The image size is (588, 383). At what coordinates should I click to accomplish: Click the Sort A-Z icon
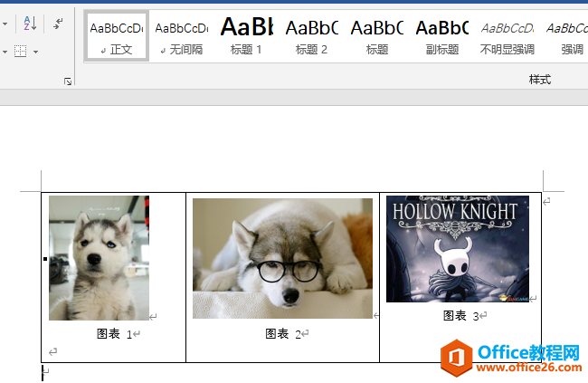[x=30, y=24]
